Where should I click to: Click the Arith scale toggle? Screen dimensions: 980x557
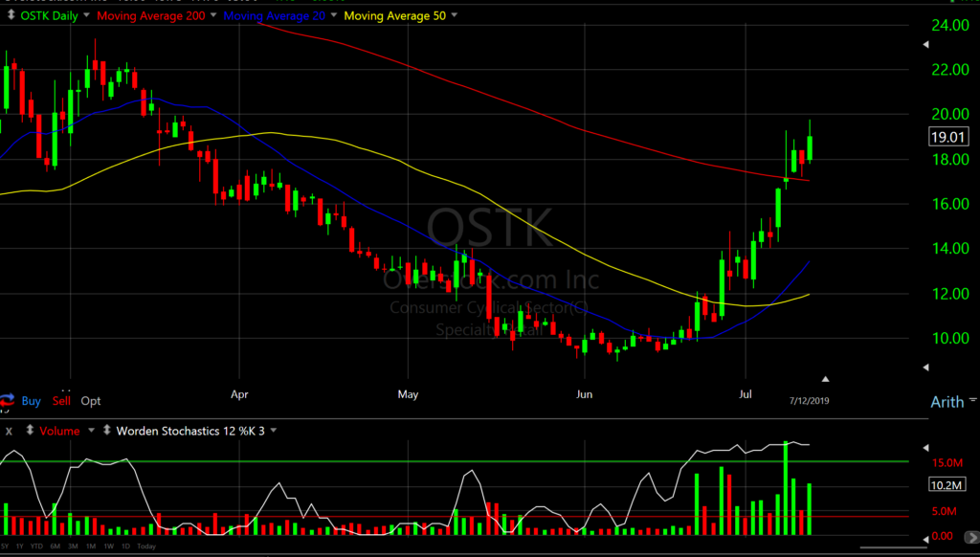click(947, 402)
